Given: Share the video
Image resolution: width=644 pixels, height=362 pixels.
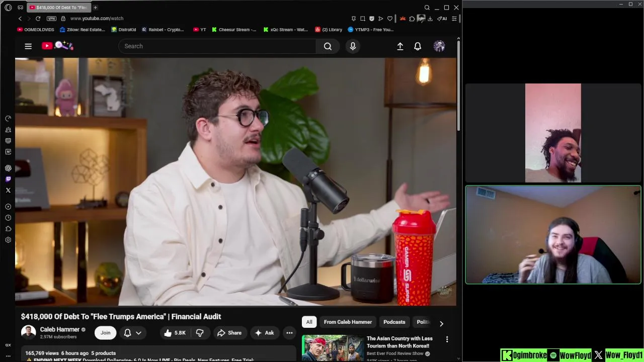Looking at the screenshot, I should click(x=229, y=333).
